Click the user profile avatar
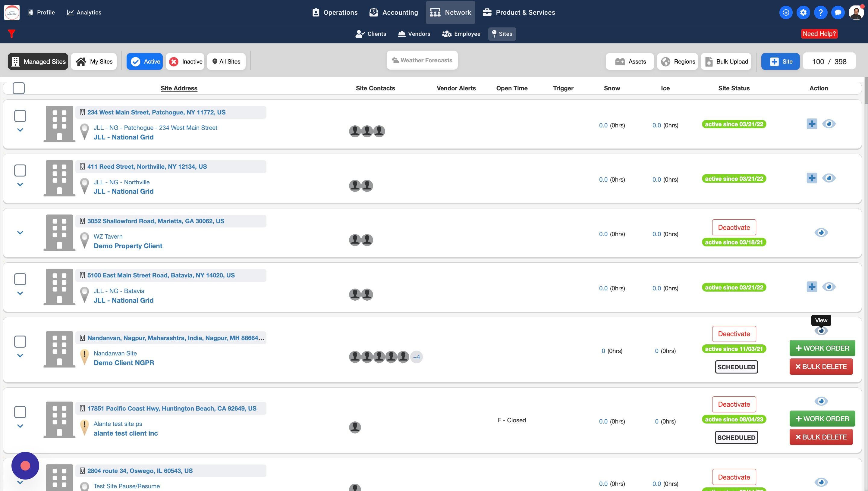Image resolution: width=868 pixels, height=491 pixels. [x=856, y=12]
